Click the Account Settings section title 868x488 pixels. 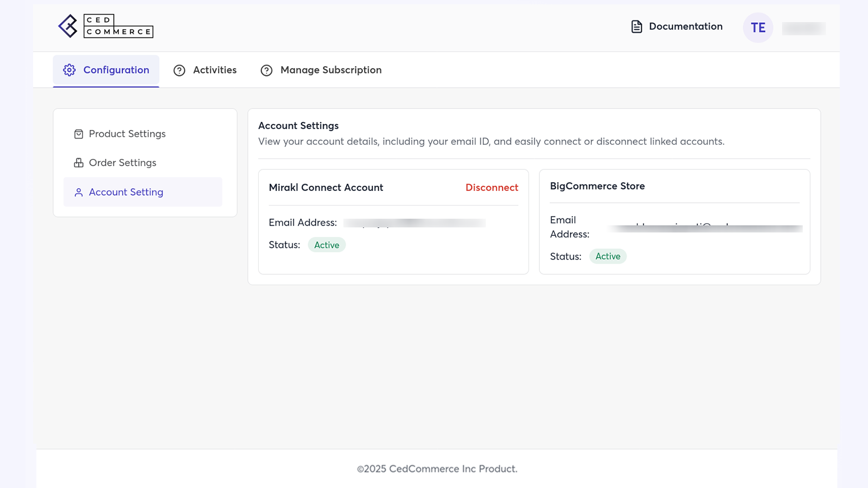(298, 126)
